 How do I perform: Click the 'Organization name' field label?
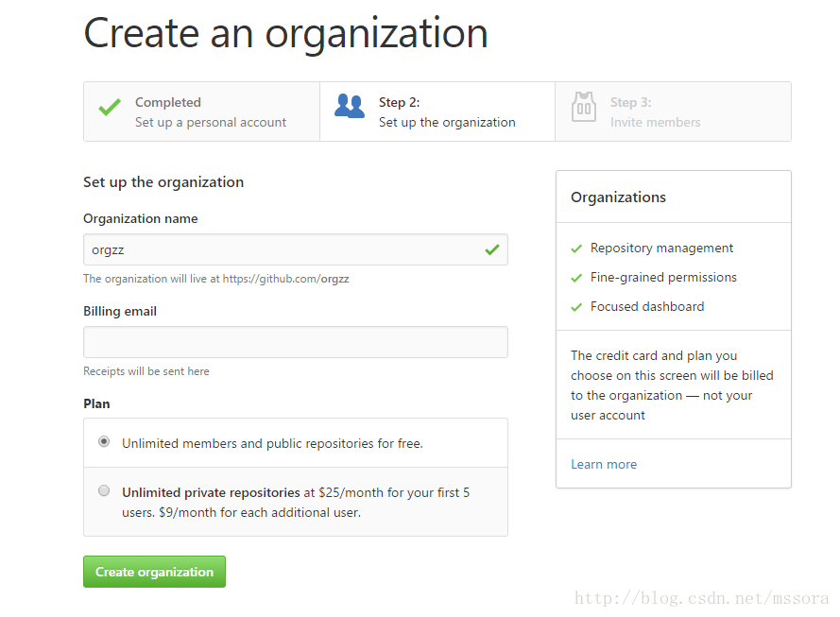tap(141, 218)
